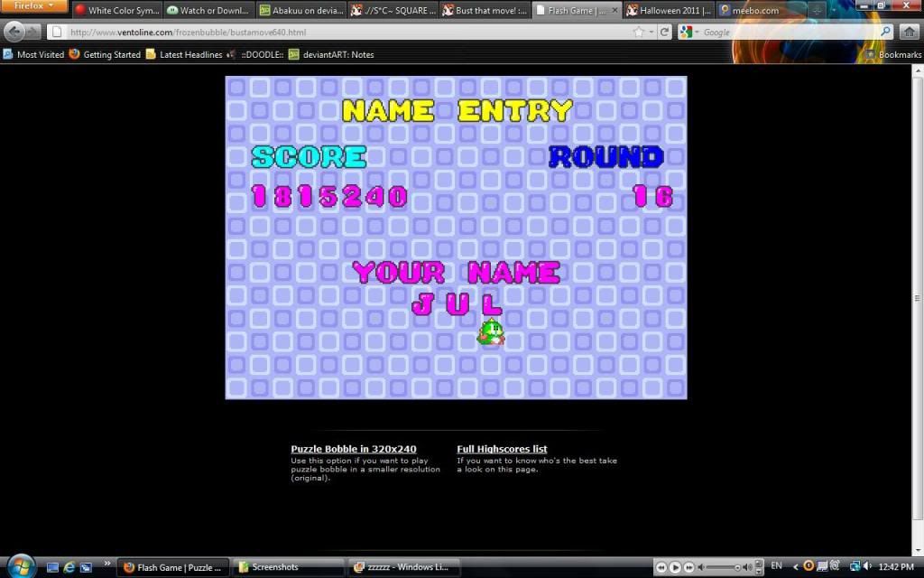
Task: Go to the home page with house icon
Action: click(910, 32)
